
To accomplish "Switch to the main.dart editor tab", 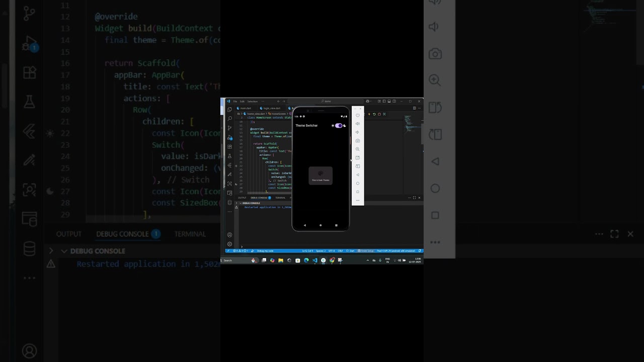I will (245, 108).
